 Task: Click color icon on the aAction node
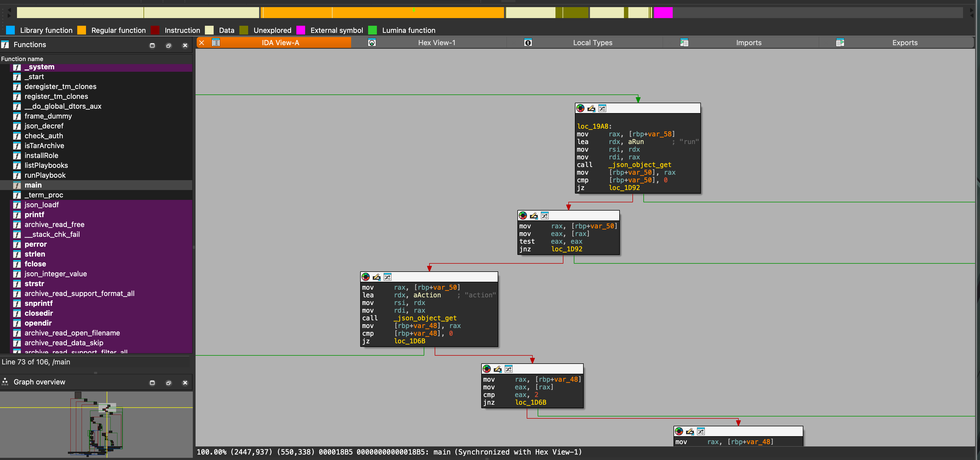click(366, 277)
